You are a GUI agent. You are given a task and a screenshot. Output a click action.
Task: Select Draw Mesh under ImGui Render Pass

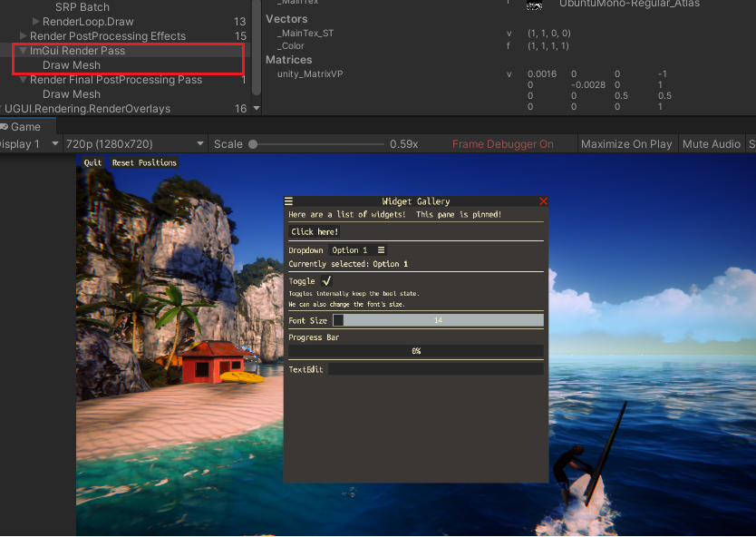[x=72, y=65]
